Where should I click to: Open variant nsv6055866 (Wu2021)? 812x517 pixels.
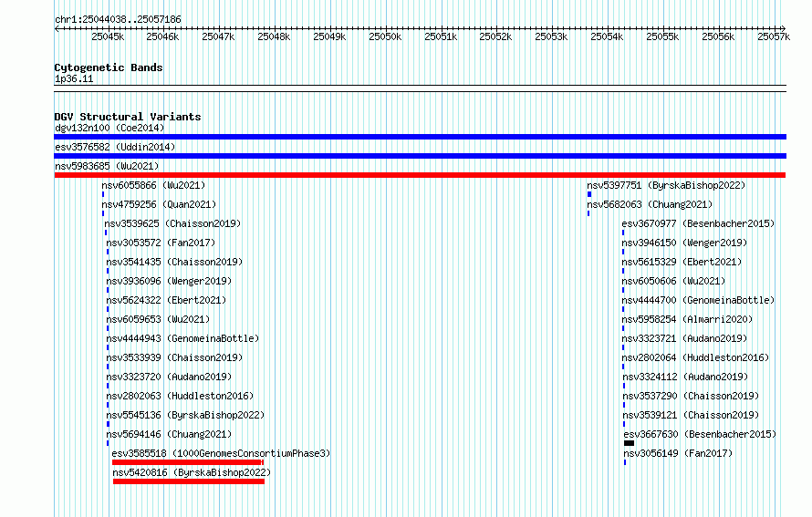153,185
